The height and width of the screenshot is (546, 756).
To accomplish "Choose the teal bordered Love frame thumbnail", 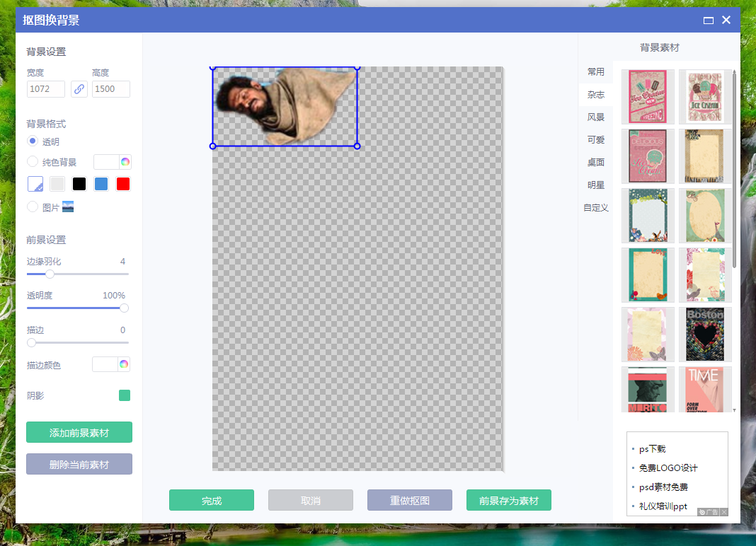I will pos(648,274).
